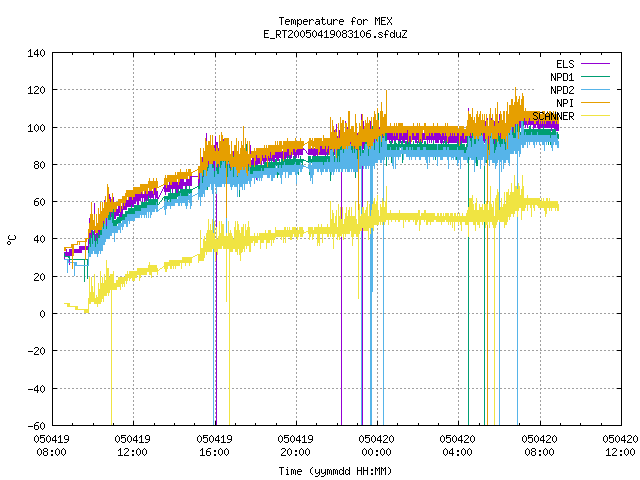Click the x-axis label 050420 12:00

(x=620, y=446)
